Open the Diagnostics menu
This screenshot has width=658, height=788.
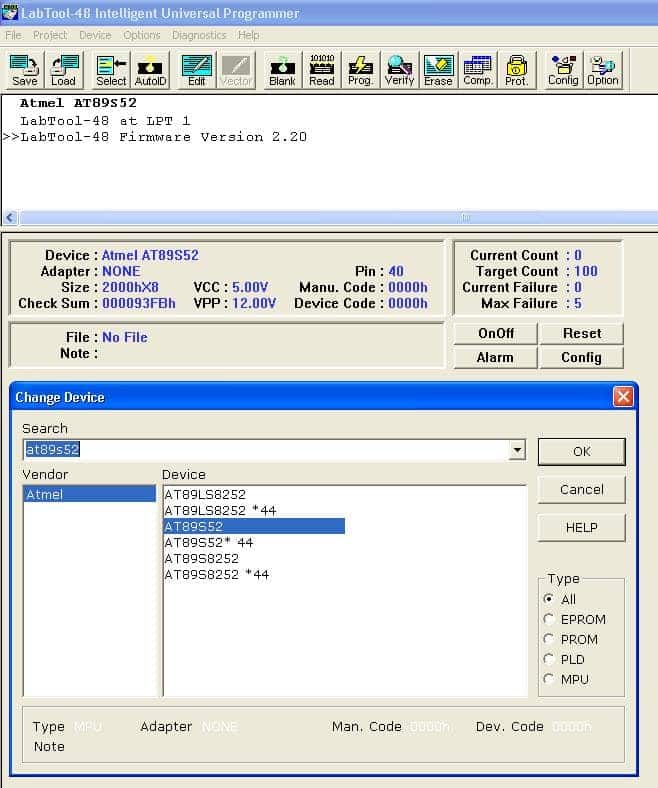199,35
